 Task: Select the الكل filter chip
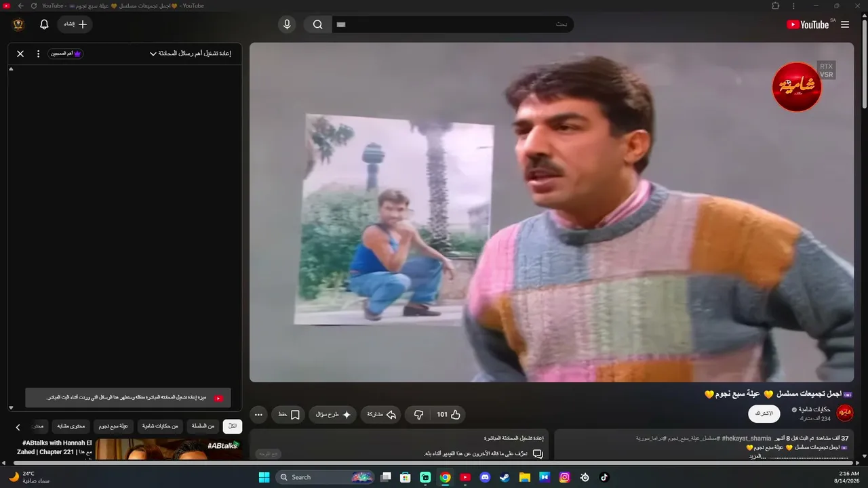pos(233,426)
